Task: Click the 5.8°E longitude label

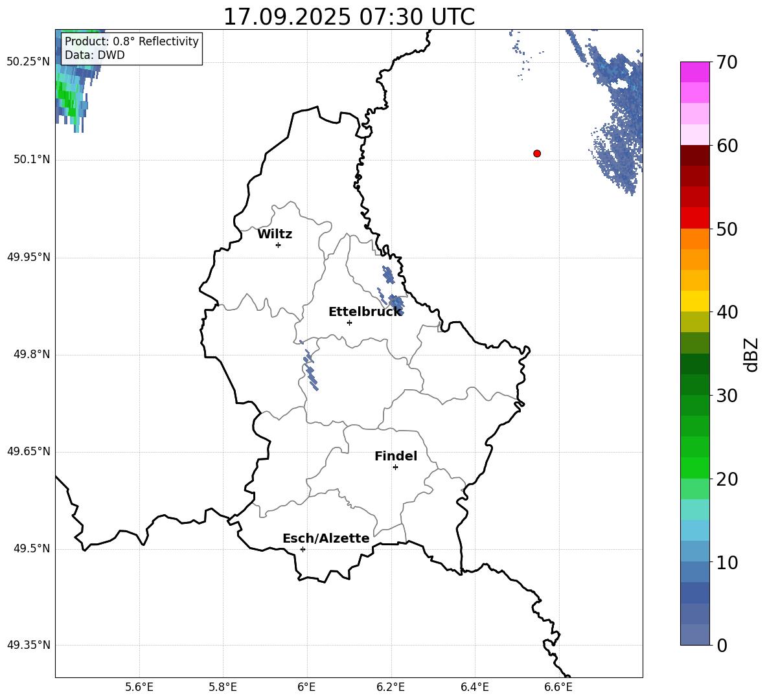Action: click(x=223, y=687)
